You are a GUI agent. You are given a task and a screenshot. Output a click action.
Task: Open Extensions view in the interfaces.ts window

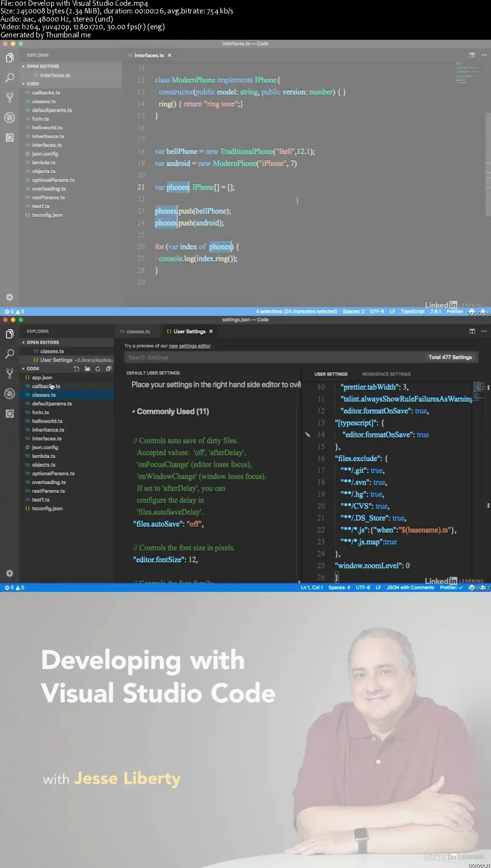[x=10, y=138]
